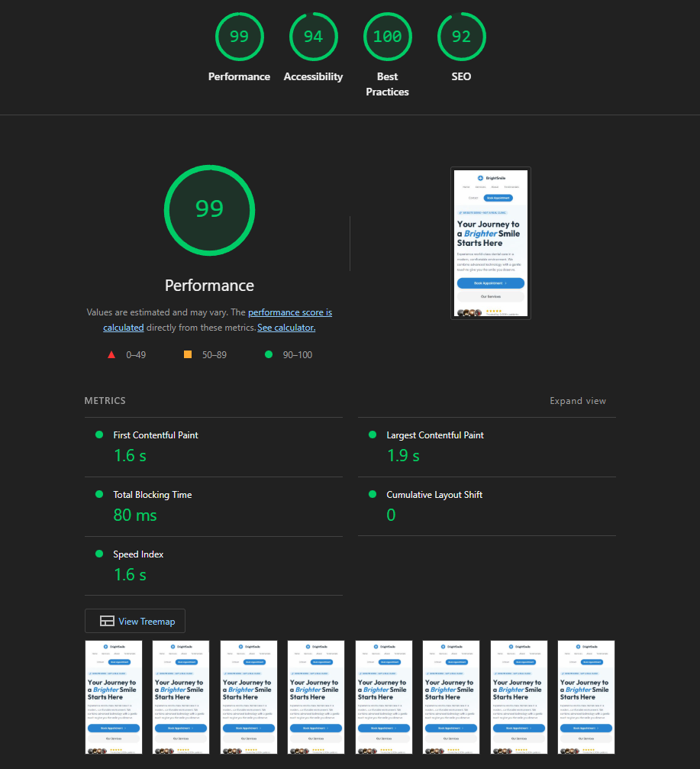The height and width of the screenshot is (769, 700).
Task: Expand the First Contentful Paint metric
Action: [x=156, y=435]
